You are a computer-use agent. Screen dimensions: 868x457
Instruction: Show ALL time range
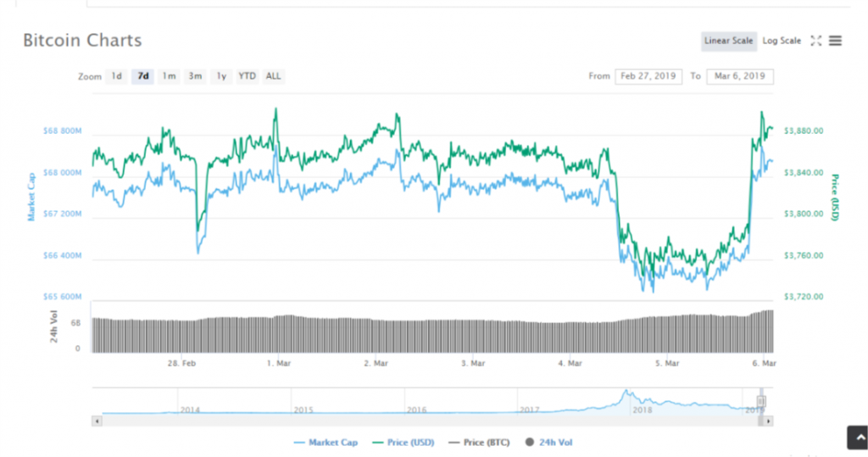(x=273, y=76)
